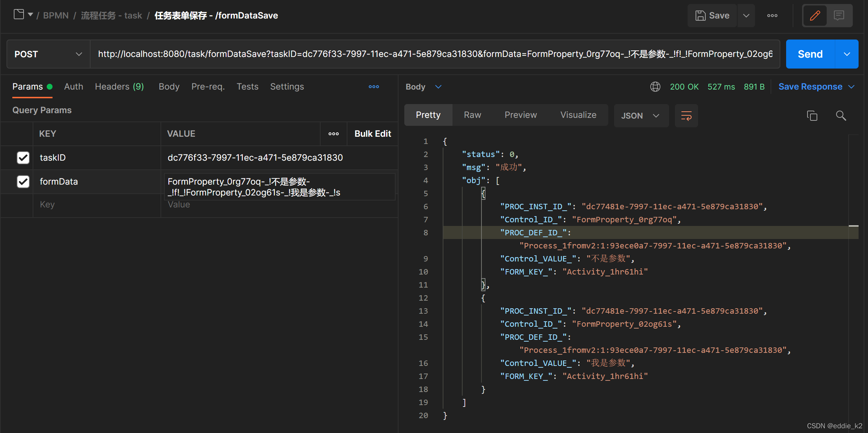Image resolution: width=868 pixels, height=433 pixels.
Task: Click the Control_ID_ FormProperty_02og61s line
Action: [x=591, y=324]
